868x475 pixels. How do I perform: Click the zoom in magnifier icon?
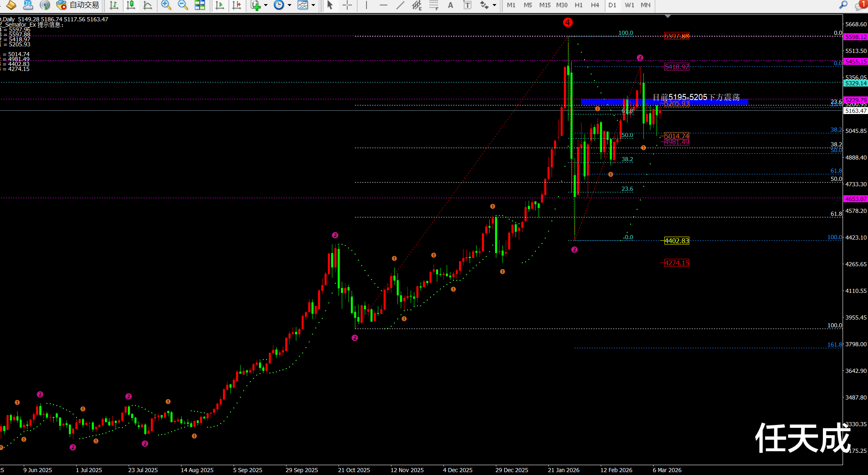coord(166,5)
